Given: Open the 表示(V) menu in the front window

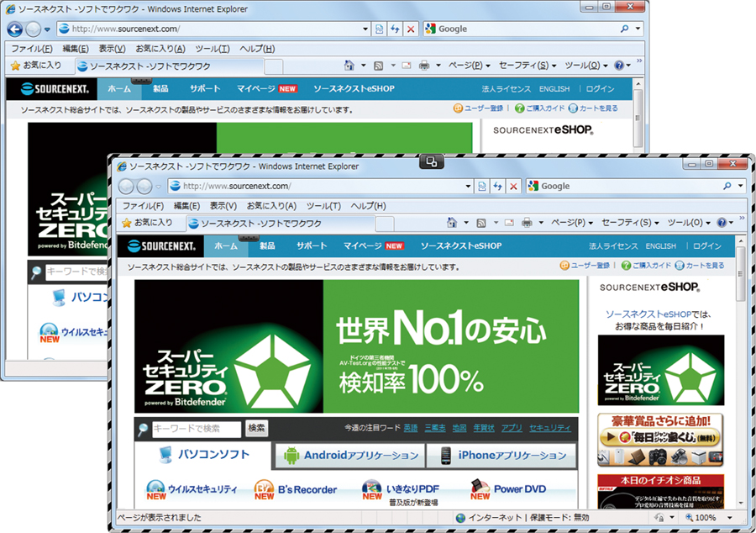Looking at the screenshot, I should click(x=223, y=206).
